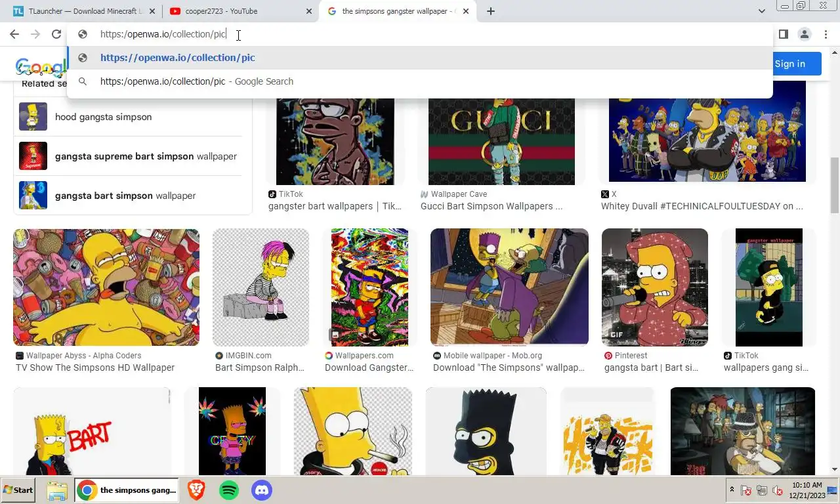Launch Spotify from the taskbar
The image size is (840, 504).
pos(228,490)
